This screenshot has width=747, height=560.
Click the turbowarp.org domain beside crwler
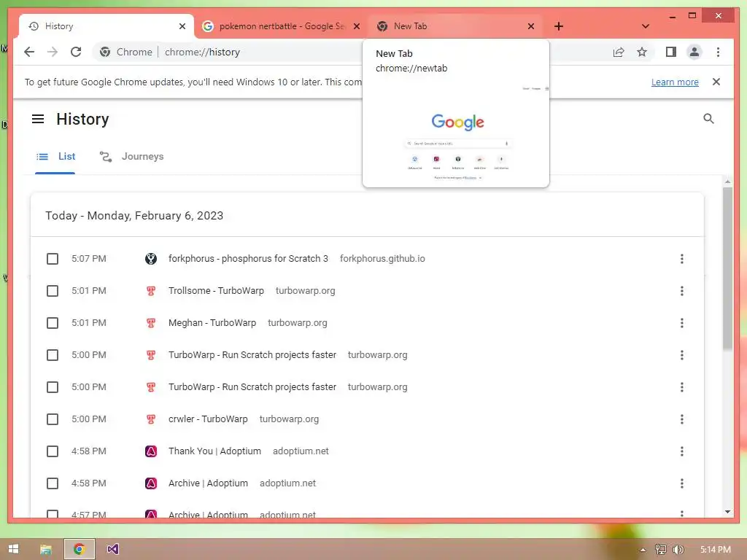point(289,419)
